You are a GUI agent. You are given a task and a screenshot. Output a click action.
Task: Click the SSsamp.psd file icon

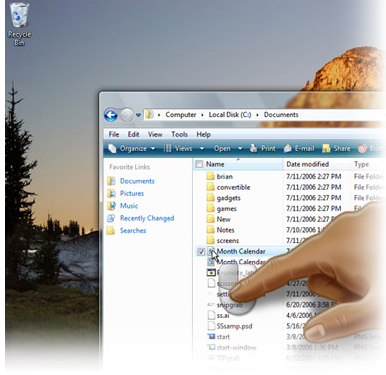(211, 326)
